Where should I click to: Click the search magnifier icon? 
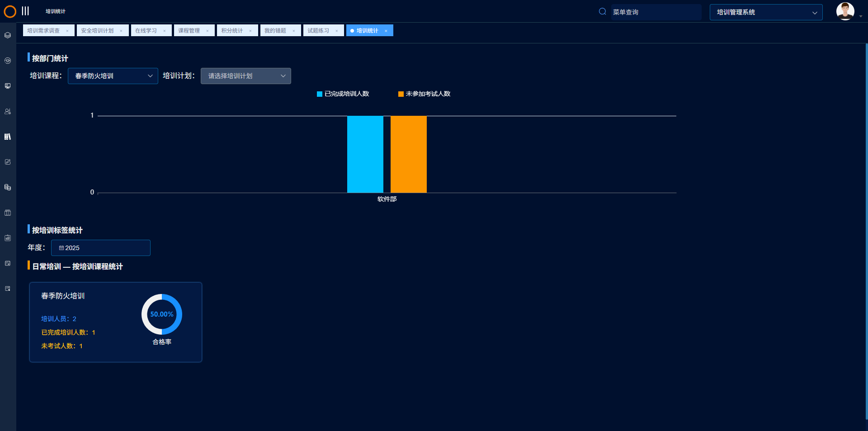coord(602,12)
